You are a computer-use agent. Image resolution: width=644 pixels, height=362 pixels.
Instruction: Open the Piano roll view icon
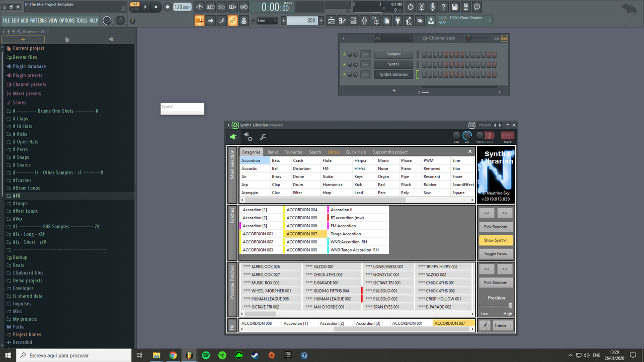[343, 21]
